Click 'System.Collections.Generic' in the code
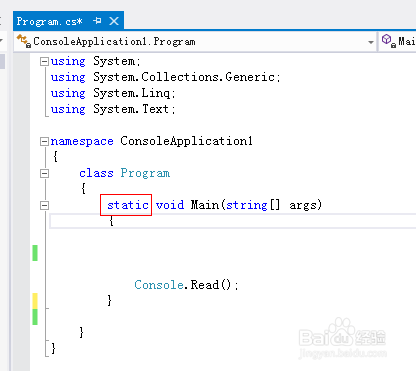Screen dimensions: 416x371 point(184,77)
